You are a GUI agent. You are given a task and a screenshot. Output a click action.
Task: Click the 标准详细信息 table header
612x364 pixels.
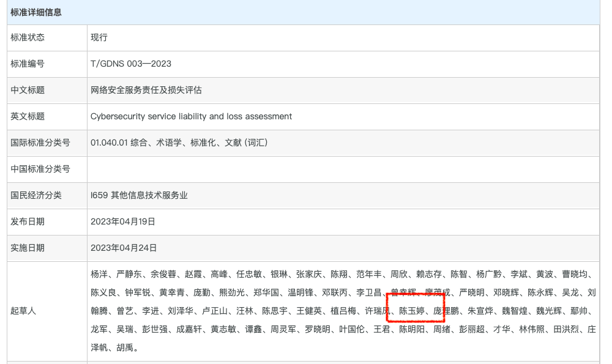pos(36,12)
